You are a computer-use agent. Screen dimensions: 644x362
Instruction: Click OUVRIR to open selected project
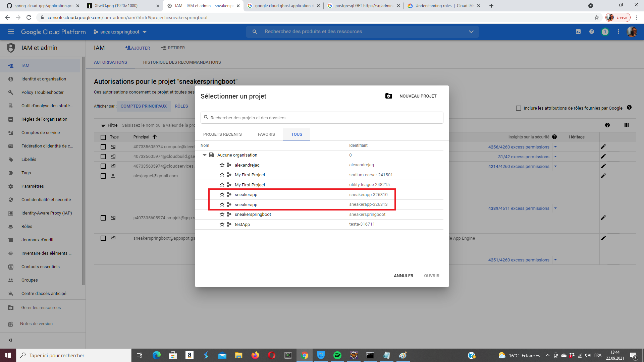pos(432,276)
